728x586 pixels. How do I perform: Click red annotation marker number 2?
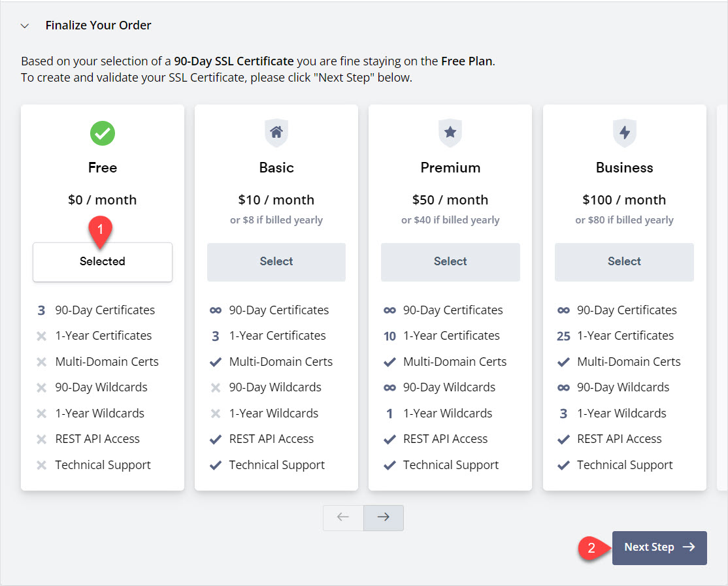click(x=591, y=548)
